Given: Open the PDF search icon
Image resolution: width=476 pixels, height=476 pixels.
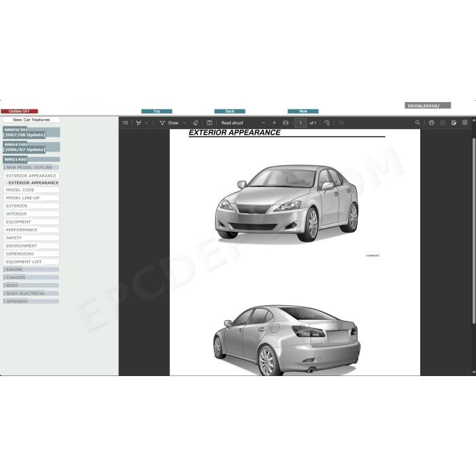Looking at the screenshot, I should tap(418, 122).
